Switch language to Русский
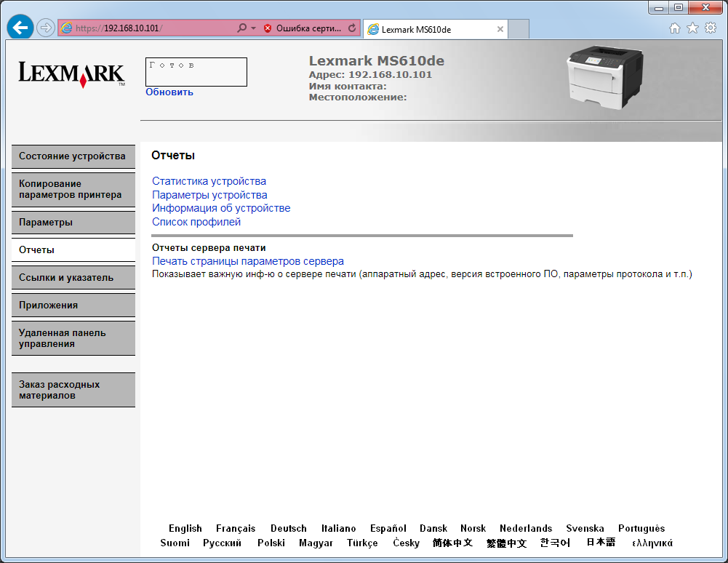 222,543
